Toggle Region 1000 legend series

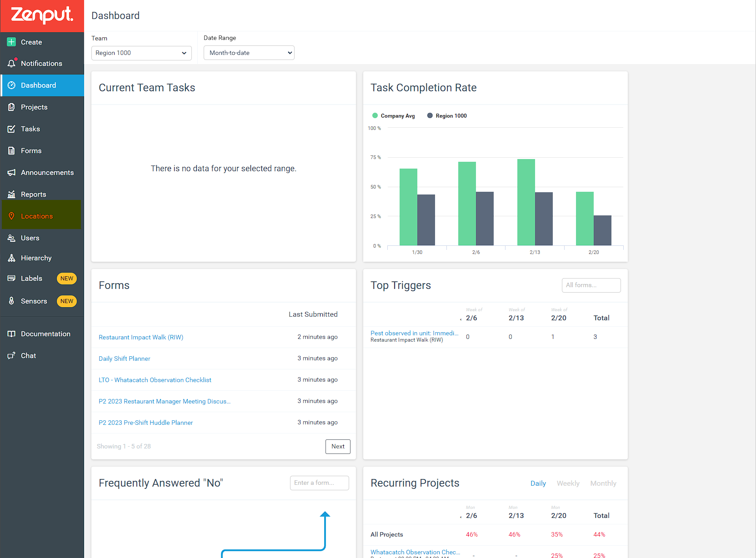(x=447, y=116)
